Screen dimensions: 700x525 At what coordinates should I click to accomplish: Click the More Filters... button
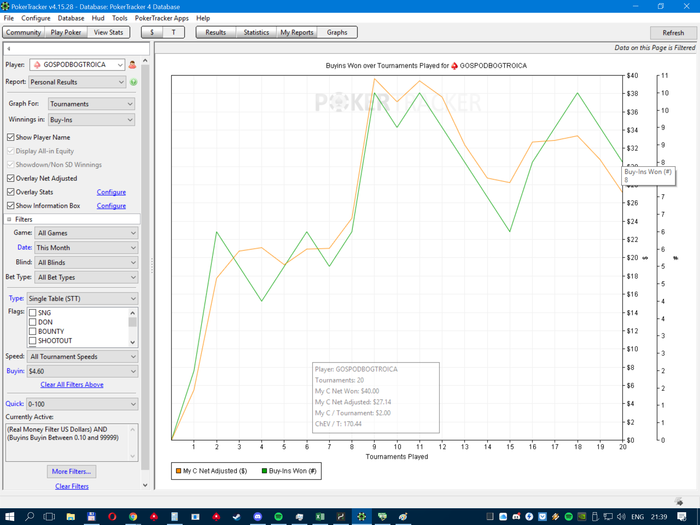[71, 471]
